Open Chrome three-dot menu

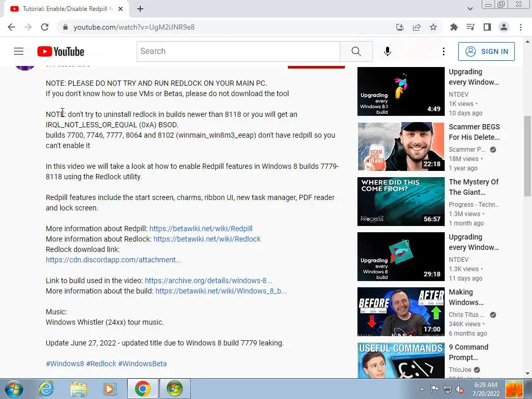521,27
